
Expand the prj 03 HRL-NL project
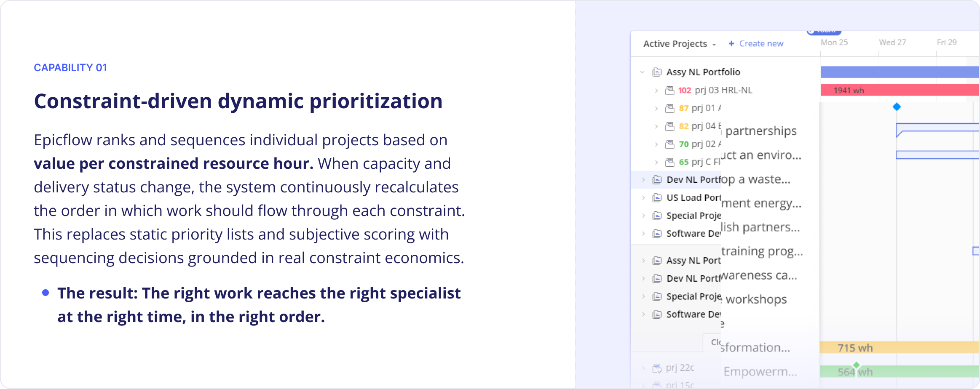[656, 91]
